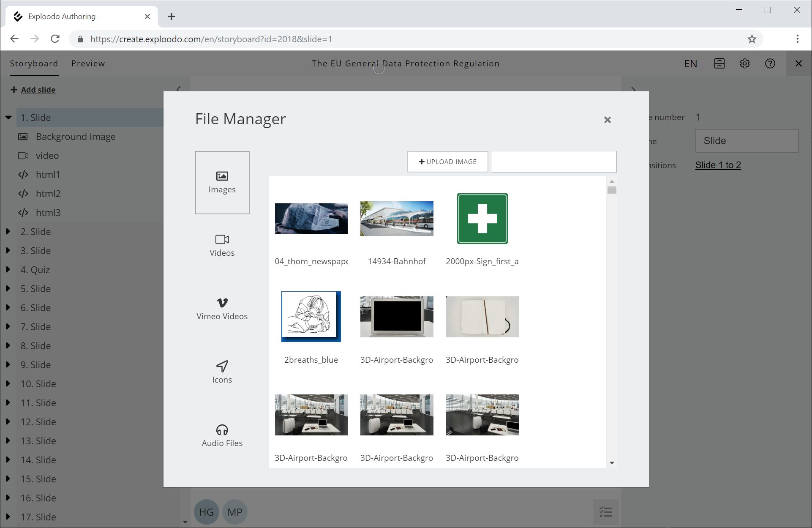Collapse the 1. Slide tree node
812x528 pixels.
[8, 118]
